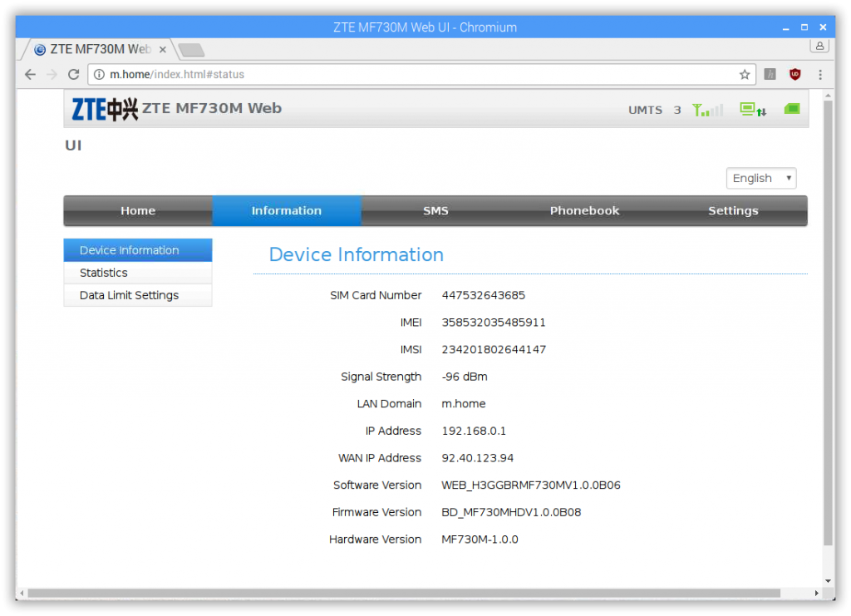
Task: Open the English language dropdown
Action: pyautogui.click(x=760, y=178)
